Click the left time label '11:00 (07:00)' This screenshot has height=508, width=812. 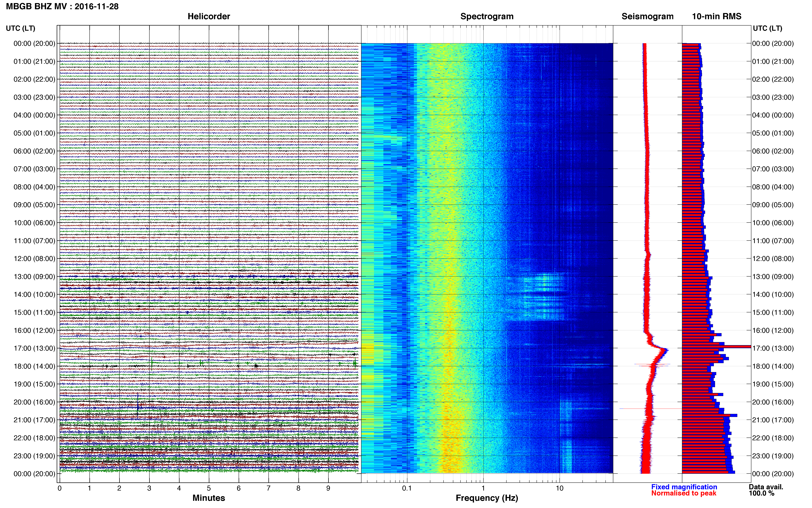(x=34, y=241)
